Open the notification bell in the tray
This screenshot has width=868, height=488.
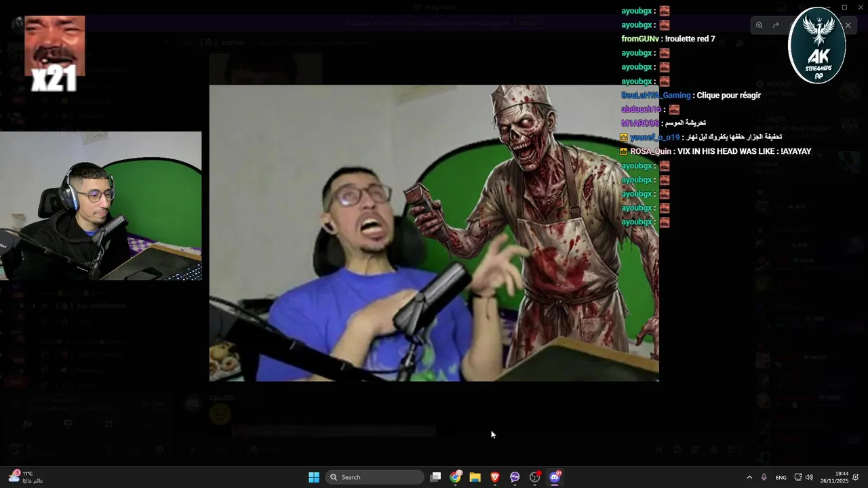(x=856, y=477)
